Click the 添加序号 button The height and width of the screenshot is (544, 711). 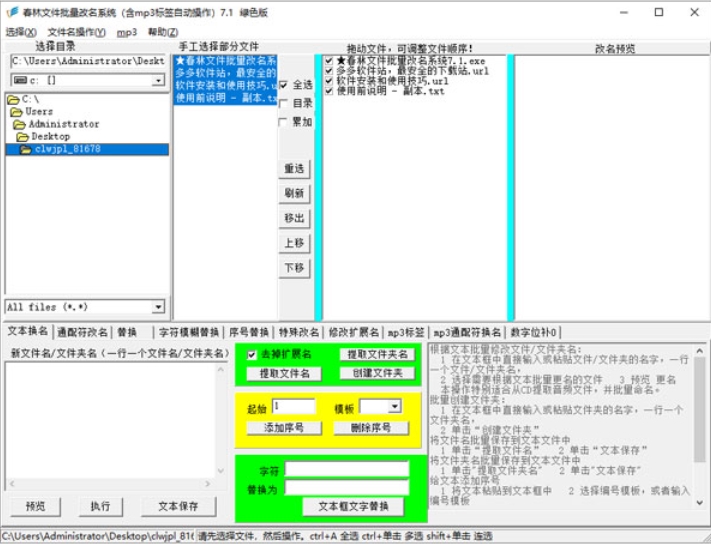click(284, 427)
